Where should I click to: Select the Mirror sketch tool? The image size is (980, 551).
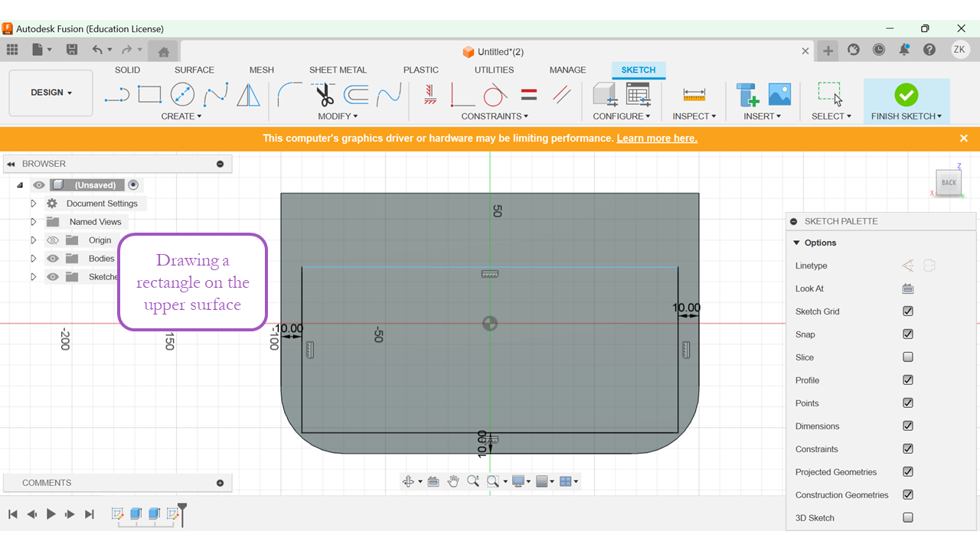point(248,95)
